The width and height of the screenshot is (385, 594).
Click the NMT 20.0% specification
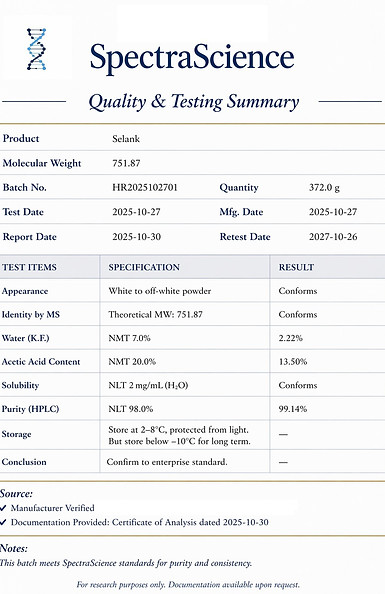(132, 361)
